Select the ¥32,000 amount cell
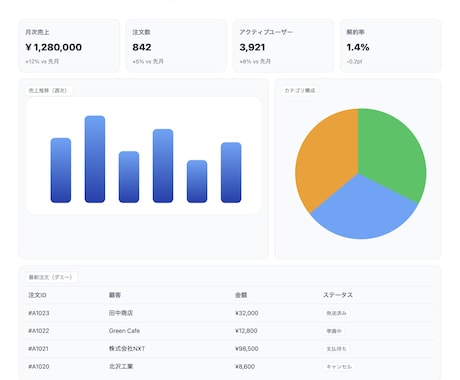This screenshot has width=460, height=380. (x=246, y=313)
